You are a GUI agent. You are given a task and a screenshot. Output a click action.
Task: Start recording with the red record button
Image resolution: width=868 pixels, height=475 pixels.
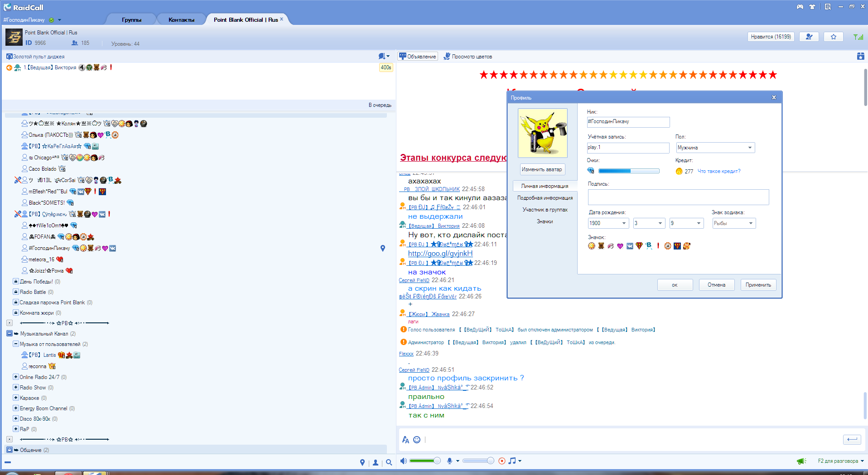pos(502,461)
